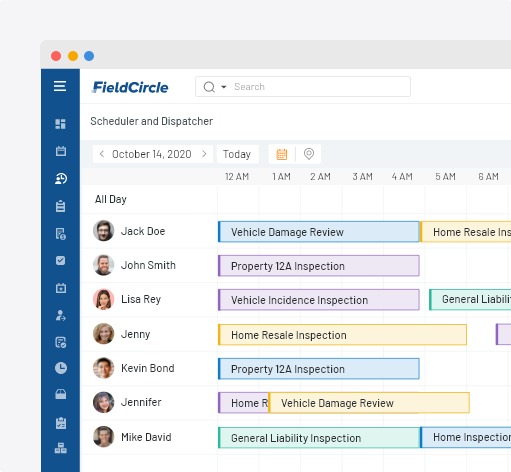The height and width of the screenshot is (472, 511).
Task: Select the scheduler dispatcher person-clock icon
Action: [61, 179]
